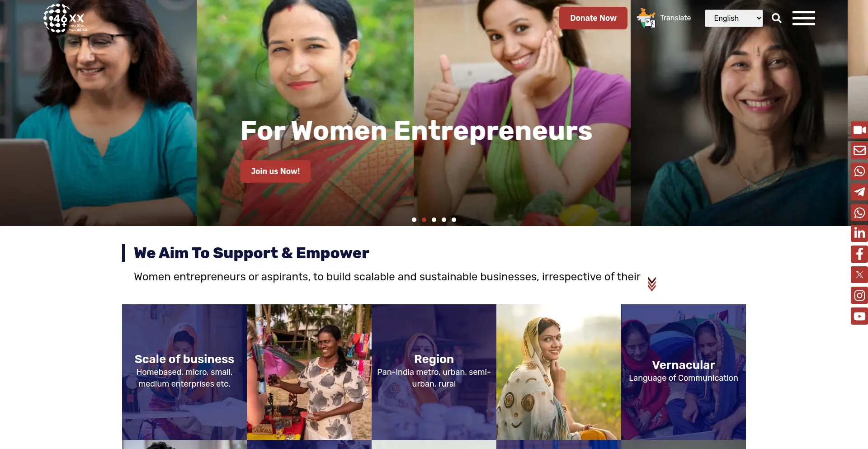Click the search magnifier icon
Screen dimensions: 868x449
coord(777,18)
